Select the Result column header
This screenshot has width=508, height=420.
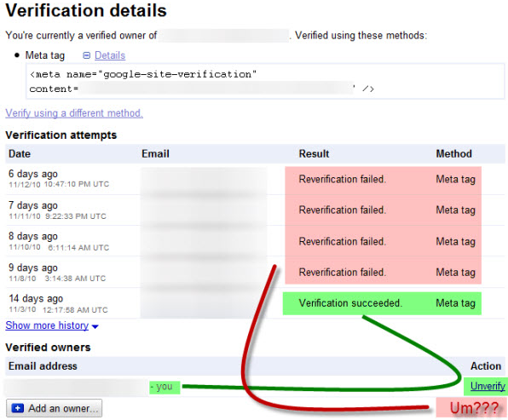click(314, 154)
